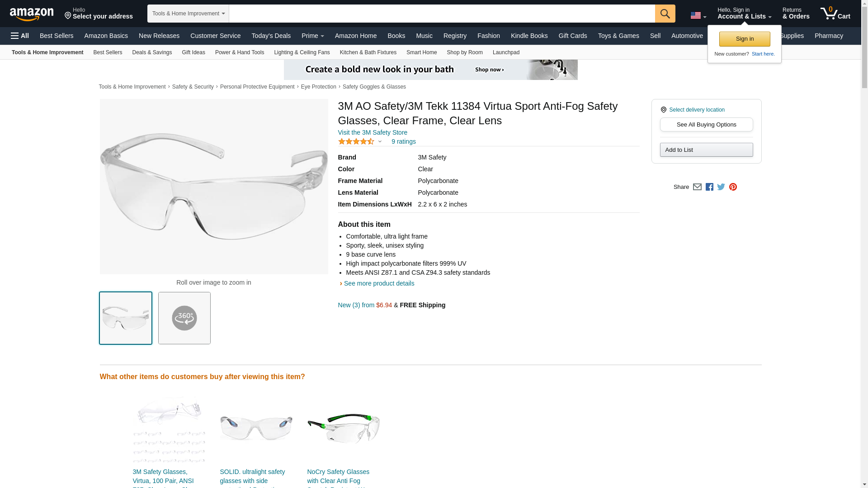Share product on Facebook
This screenshot has width=868, height=488.
709,187
